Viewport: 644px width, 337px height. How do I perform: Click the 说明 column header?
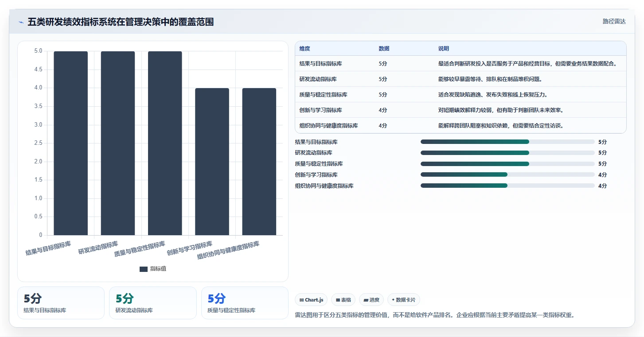444,49
